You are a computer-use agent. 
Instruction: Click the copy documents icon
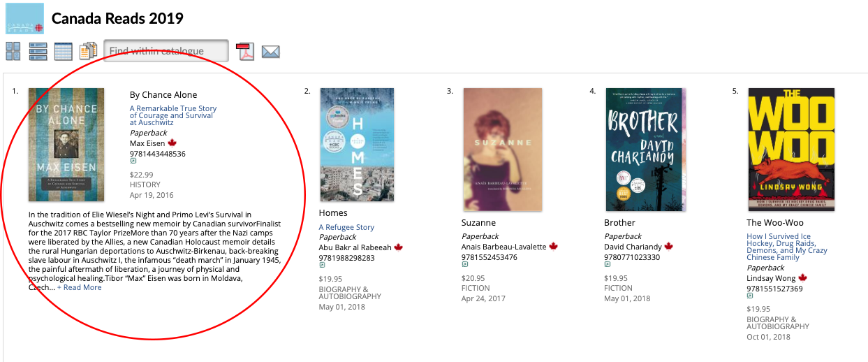coord(88,51)
